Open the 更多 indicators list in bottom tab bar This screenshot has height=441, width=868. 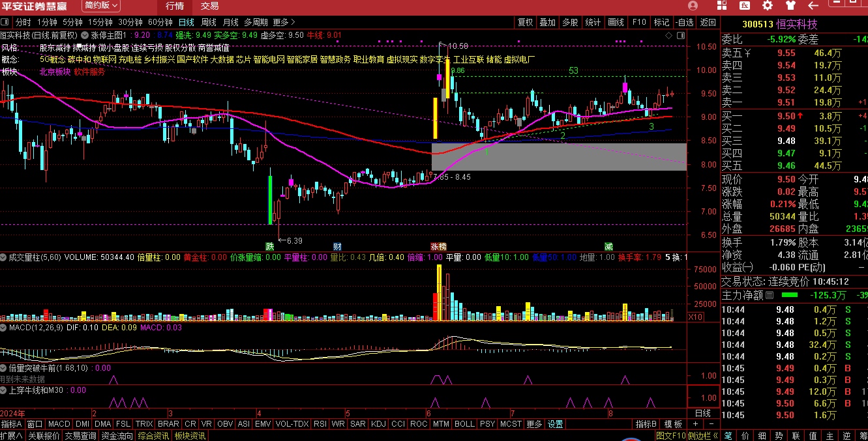click(x=534, y=424)
